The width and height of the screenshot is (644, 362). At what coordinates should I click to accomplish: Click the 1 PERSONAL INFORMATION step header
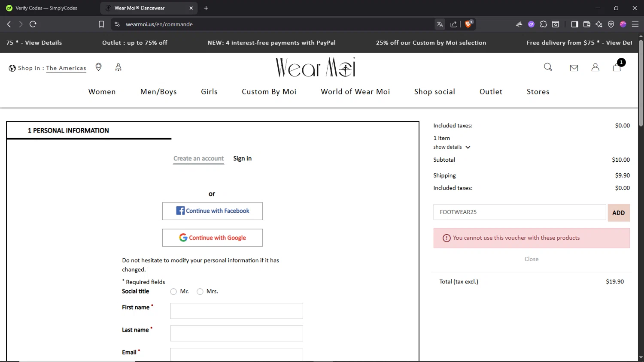[x=68, y=130]
